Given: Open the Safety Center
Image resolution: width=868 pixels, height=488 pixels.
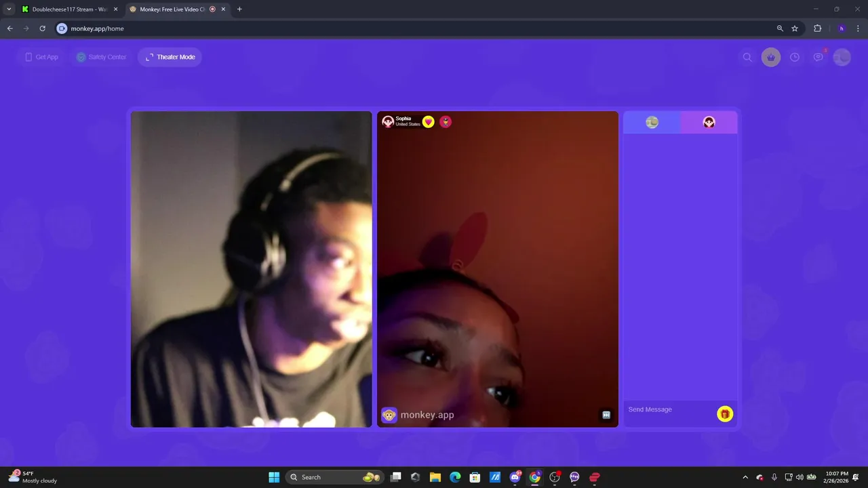Looking at the screenshot, I should click(x=101, y=57).
